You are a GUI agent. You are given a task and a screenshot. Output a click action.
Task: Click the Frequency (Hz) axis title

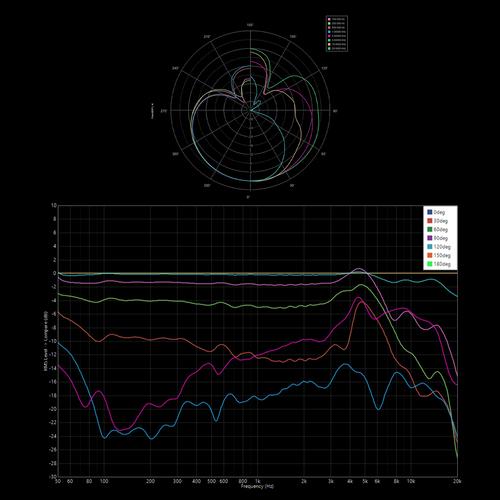pos(257,486)
